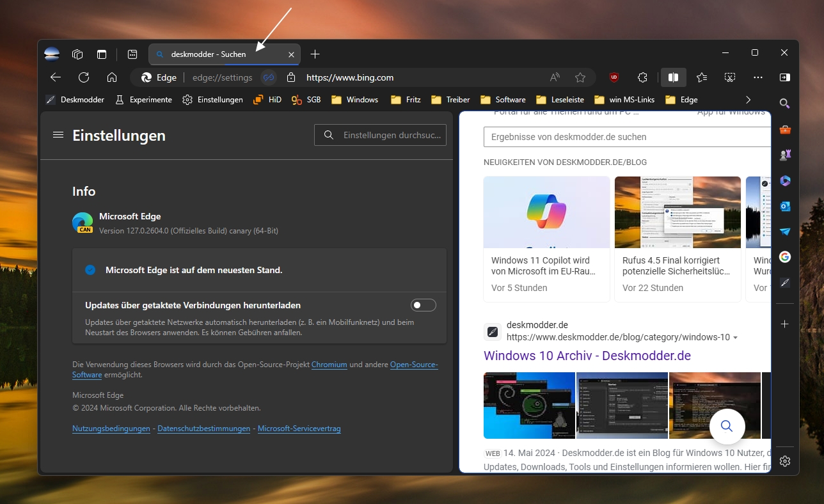The image size is (824, 504).
Task: Toggle the sidebar visibility button
Action: (785, 77)
